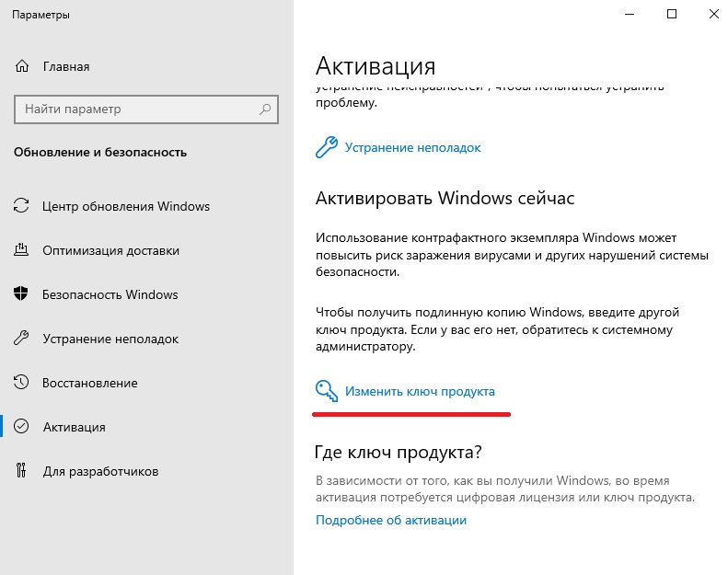This screenshot has height=575, width=728.
Task: Go to the Безопасность Windows label in the sidebar
Action: click(110, 294)
